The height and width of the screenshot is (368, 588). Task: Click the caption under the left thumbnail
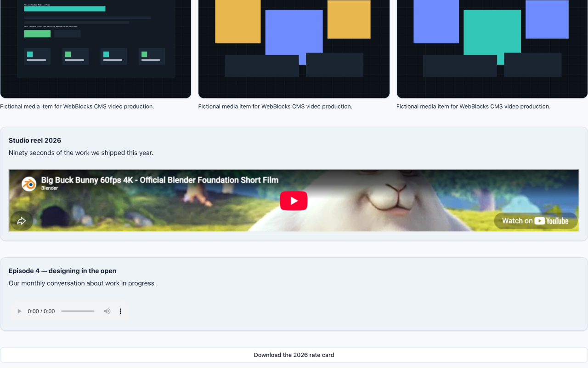point(77,106)
